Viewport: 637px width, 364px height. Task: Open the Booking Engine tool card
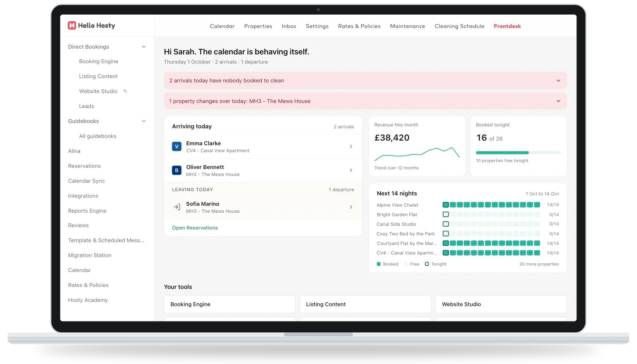[230, 304]
